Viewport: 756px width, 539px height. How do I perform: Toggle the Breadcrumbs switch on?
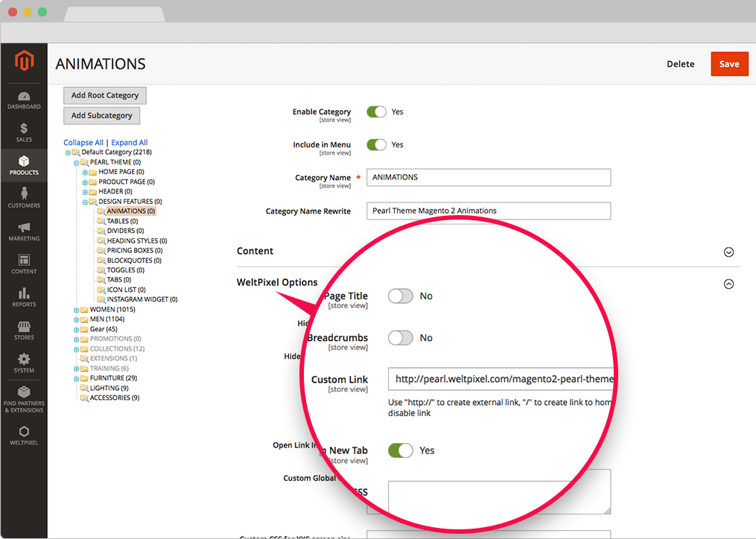(x=400, y=338)
